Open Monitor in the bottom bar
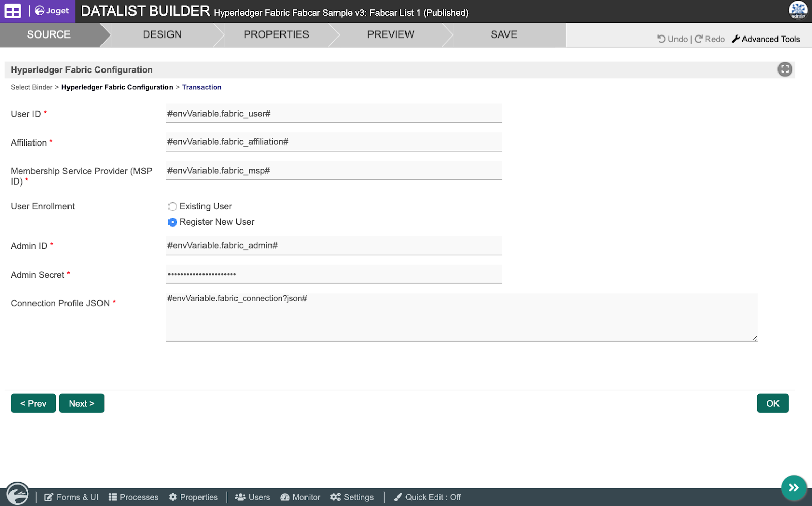Viewport: 812px width, 506px height. [x=300, y=497]
